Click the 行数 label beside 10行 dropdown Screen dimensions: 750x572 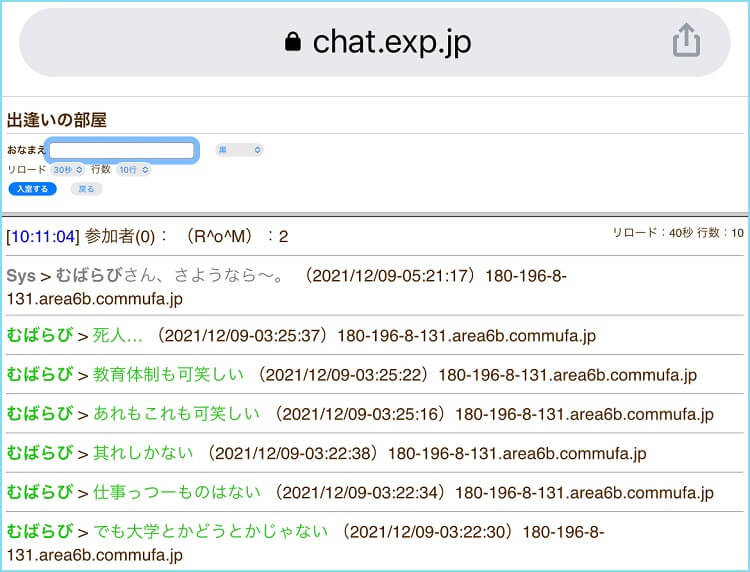click(101, 169)
